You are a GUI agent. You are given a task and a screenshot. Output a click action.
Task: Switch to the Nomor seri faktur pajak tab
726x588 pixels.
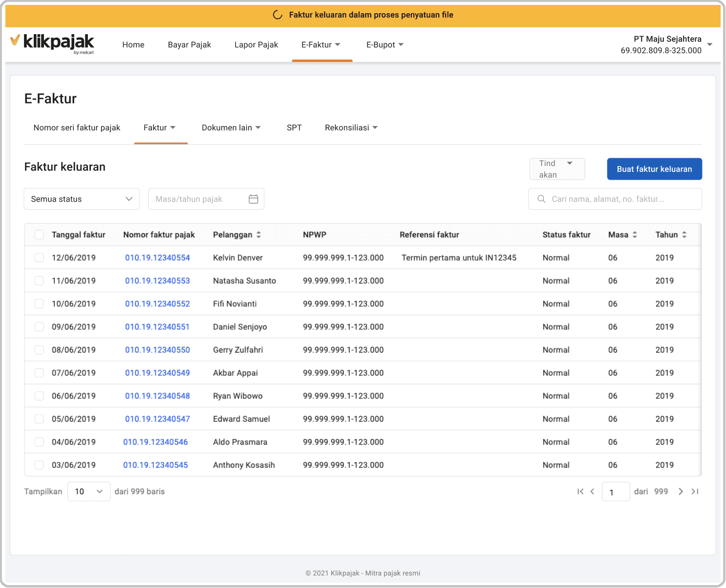click(x=77, y=127)
